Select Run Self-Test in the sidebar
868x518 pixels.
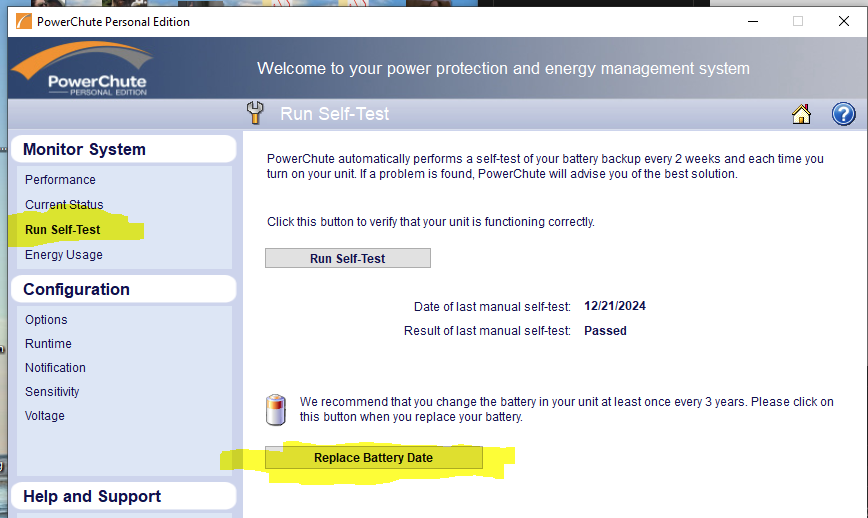coord(63,230)
